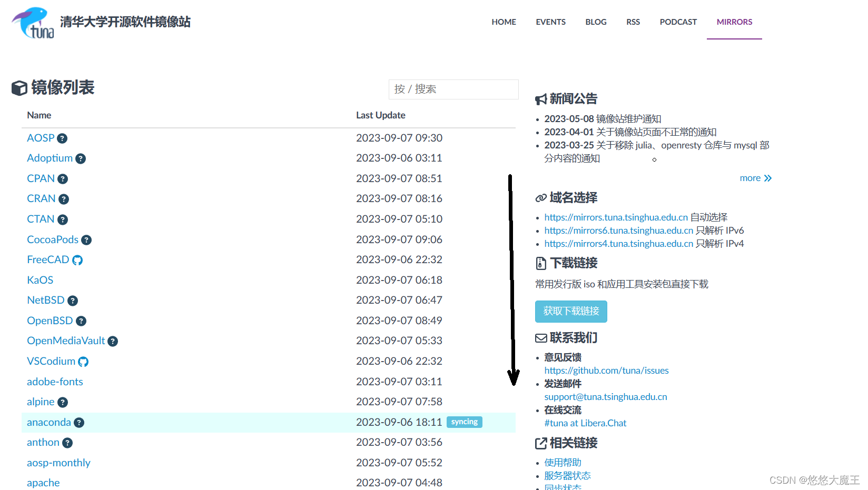Open RSS navigation item

click(x=633, y=22)
